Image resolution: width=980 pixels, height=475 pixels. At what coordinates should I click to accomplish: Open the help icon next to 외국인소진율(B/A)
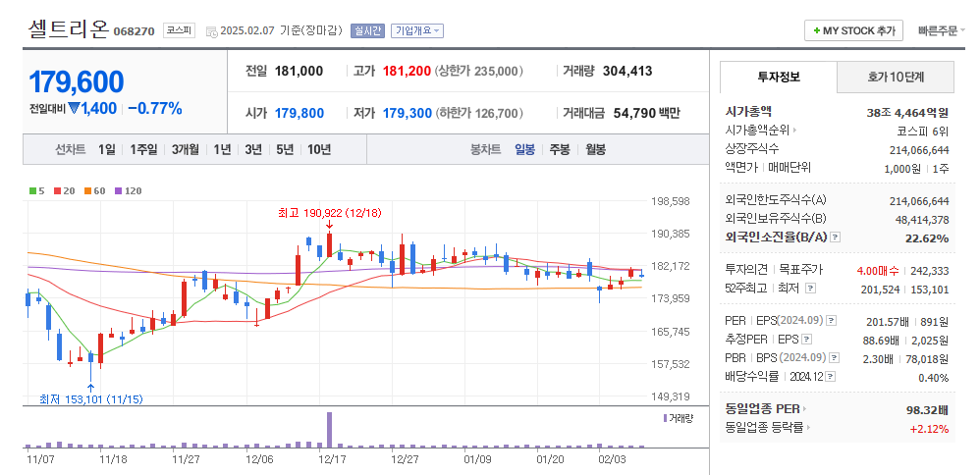[835, 237]
